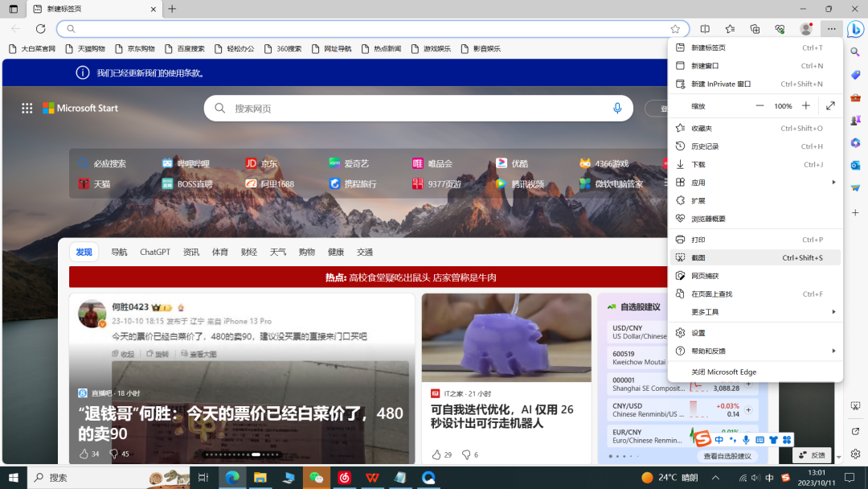Click the sidebar search magnifier icon
The image size is (868, 489).
click(x=855, y=52)
